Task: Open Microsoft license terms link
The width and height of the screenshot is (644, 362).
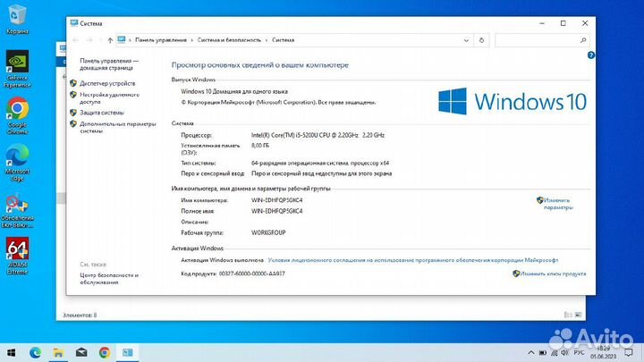Action: pos(412,260)
